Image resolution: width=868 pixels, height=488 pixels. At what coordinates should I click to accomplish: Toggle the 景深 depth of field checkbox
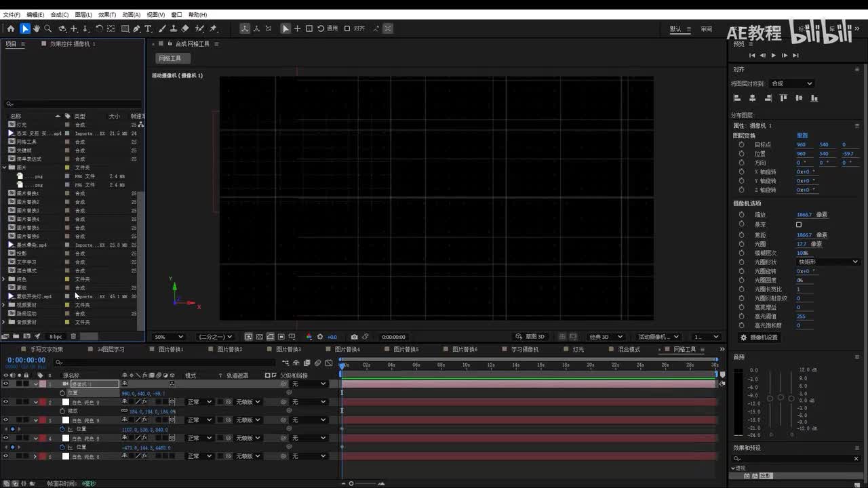[799, 224]
